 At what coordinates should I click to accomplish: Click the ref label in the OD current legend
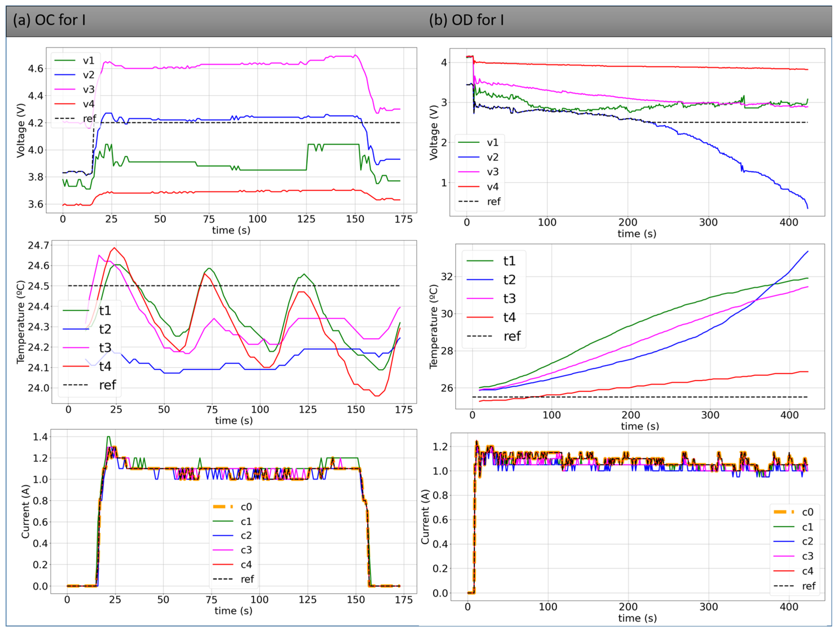808,586
